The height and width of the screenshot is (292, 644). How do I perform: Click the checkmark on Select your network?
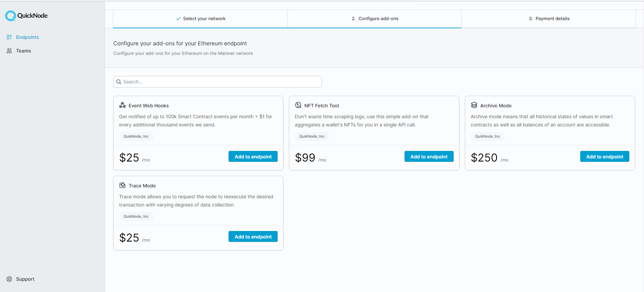tap(178, 19)
